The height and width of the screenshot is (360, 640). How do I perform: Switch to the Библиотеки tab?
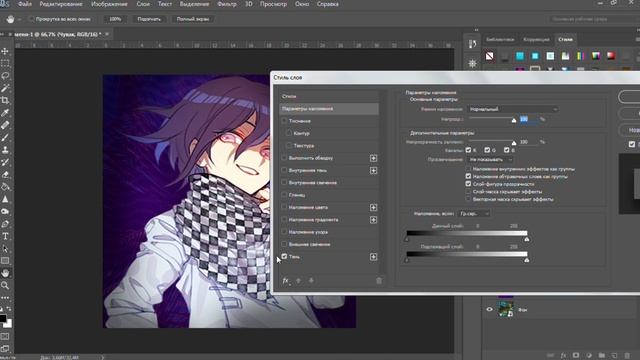click(x=500, y=40)
